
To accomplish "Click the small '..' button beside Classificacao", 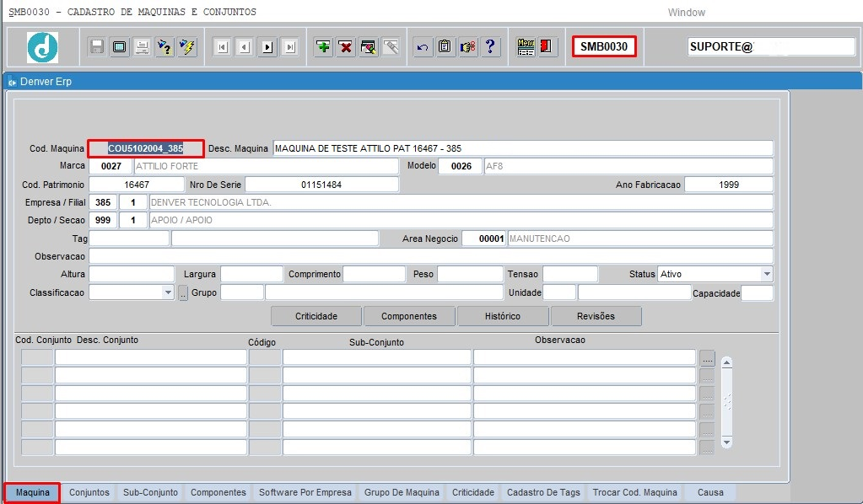I will [183, 293].
